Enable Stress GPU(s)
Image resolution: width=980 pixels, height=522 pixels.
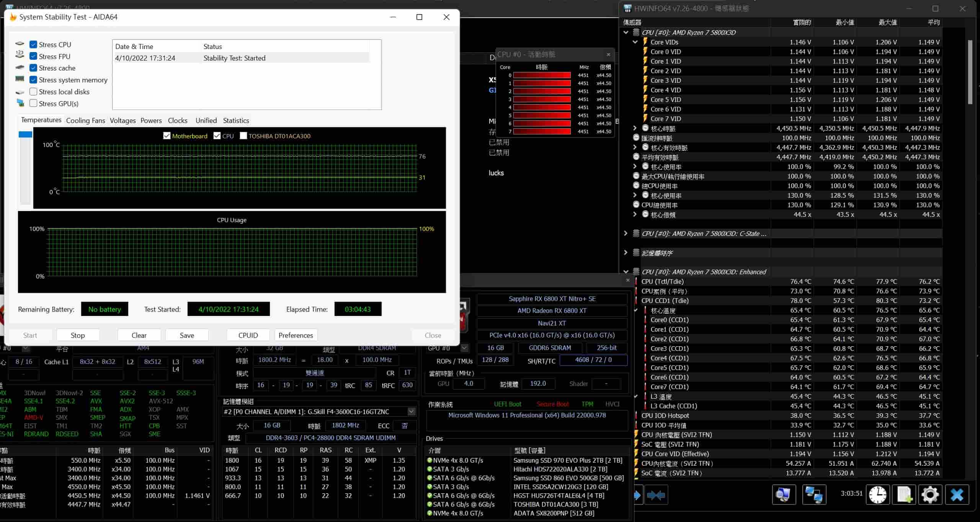coord(33,103)
